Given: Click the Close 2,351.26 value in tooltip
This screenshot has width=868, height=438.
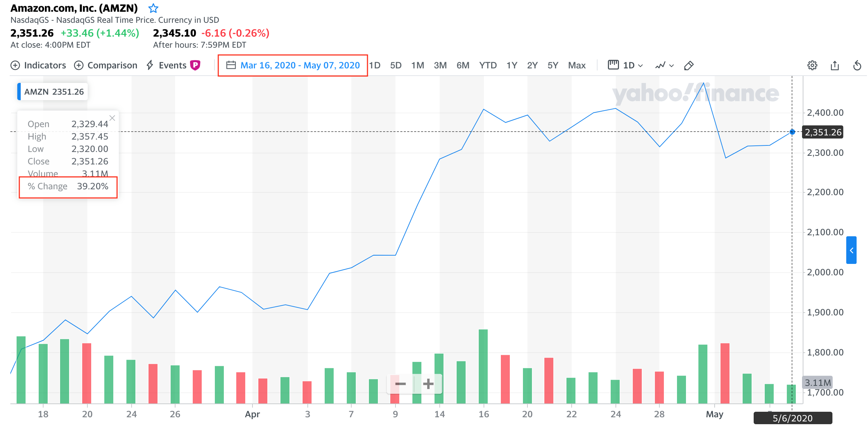Looking at the screenshot, I should coord(90,161).
